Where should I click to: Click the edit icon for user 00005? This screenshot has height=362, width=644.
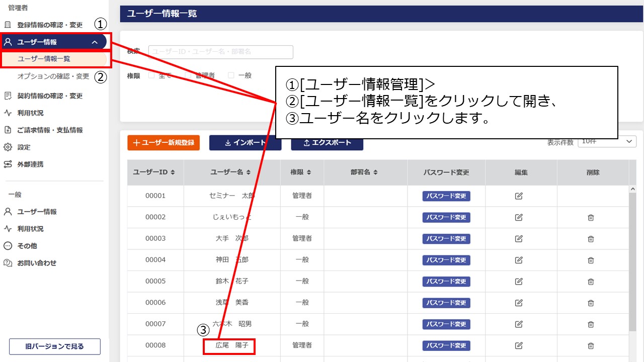click(519, 282)
